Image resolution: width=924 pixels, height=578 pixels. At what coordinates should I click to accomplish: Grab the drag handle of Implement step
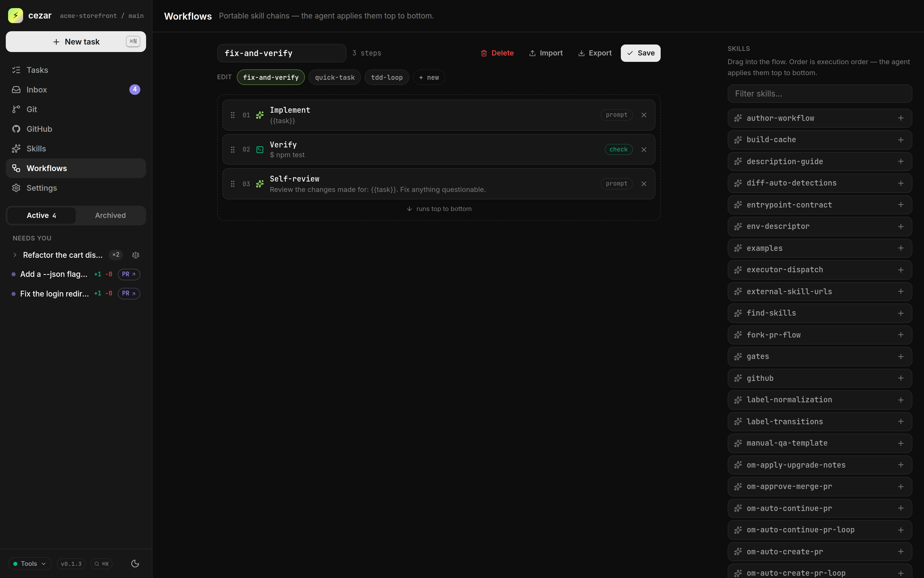(x=232, y=115)
